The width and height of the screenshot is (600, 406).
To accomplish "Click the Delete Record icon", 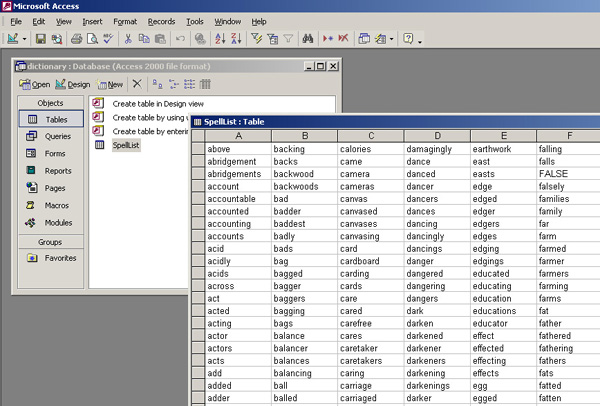I will tap(343, 39).
